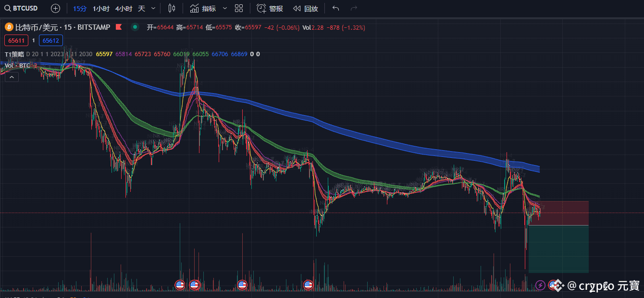Screen dimensions: 644x298
Task: Collapse the chart pane with the small arrow button
Action: coord(12,77)
